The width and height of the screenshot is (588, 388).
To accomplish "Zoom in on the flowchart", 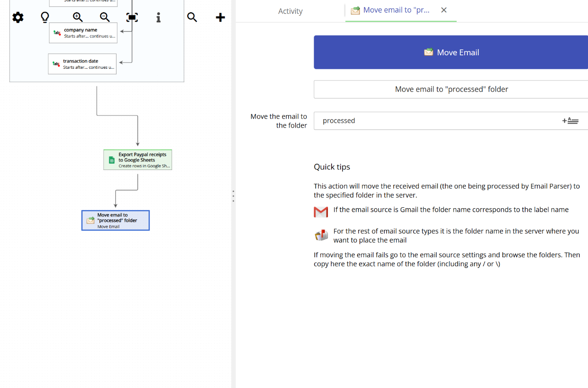I will pyautogui.click(x=77, y=17).
